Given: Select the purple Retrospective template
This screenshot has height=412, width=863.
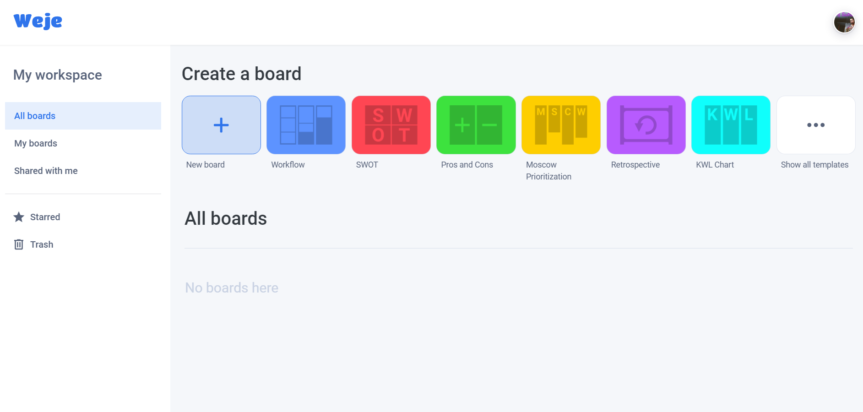Looking at the screenshot, I should (x=646, y=125).
